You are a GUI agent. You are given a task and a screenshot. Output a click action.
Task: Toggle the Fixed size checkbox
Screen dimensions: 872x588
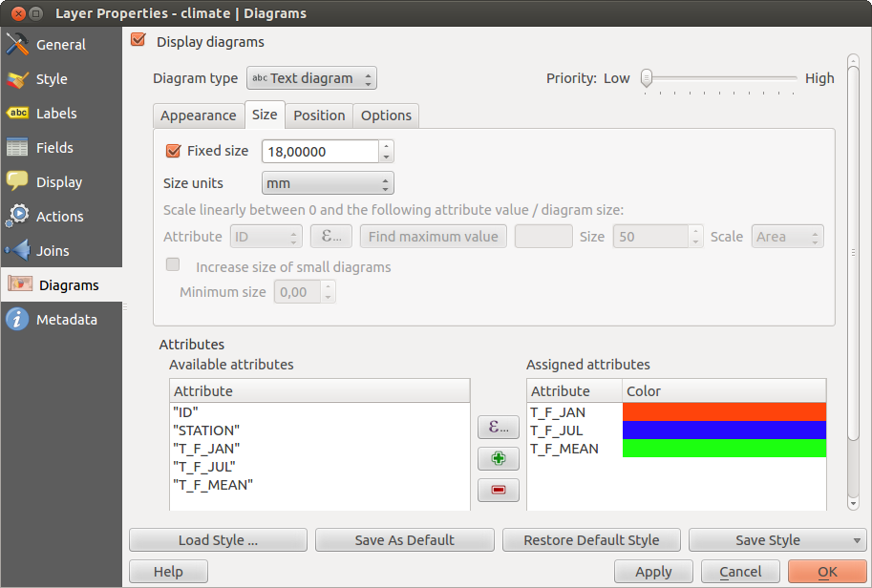[x=173, y=151]
